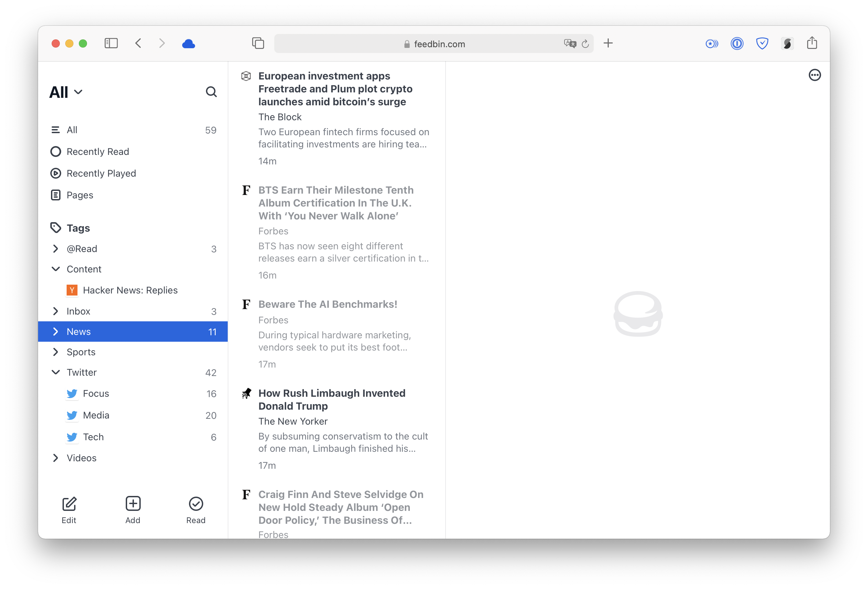Expand the @Read tag group
The width and height of the screenshot is (868, 589).
tap(56, 249)
